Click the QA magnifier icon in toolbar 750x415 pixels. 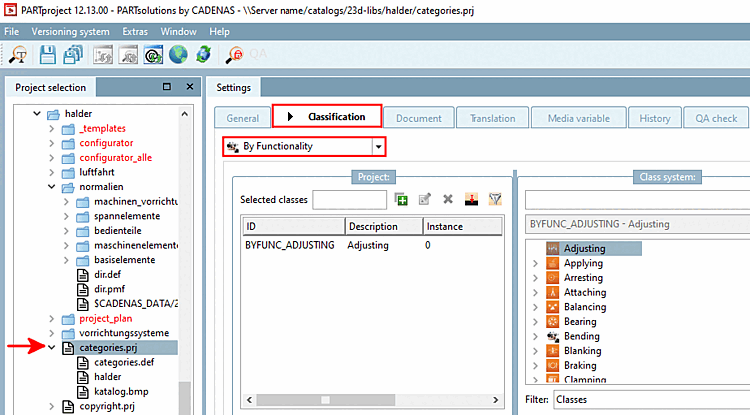[x=234, y=55]
